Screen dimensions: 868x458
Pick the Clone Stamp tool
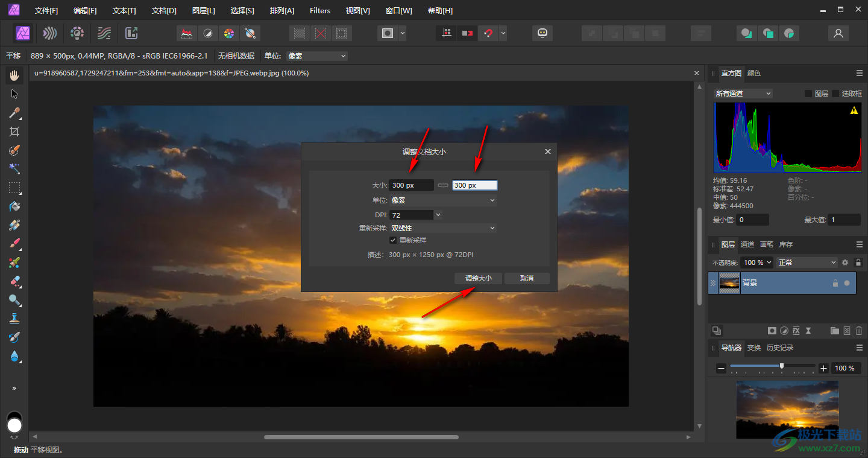[14, 318]
